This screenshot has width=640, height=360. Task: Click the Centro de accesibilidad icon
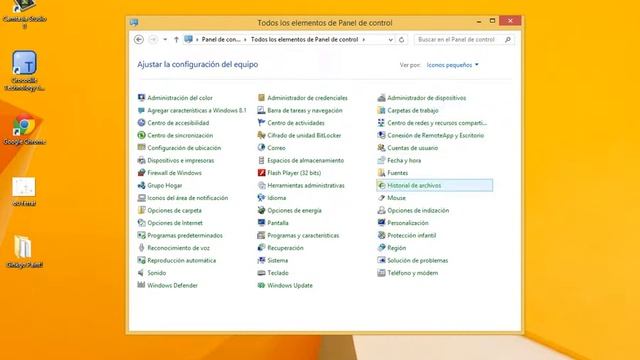tap(141, 122)
